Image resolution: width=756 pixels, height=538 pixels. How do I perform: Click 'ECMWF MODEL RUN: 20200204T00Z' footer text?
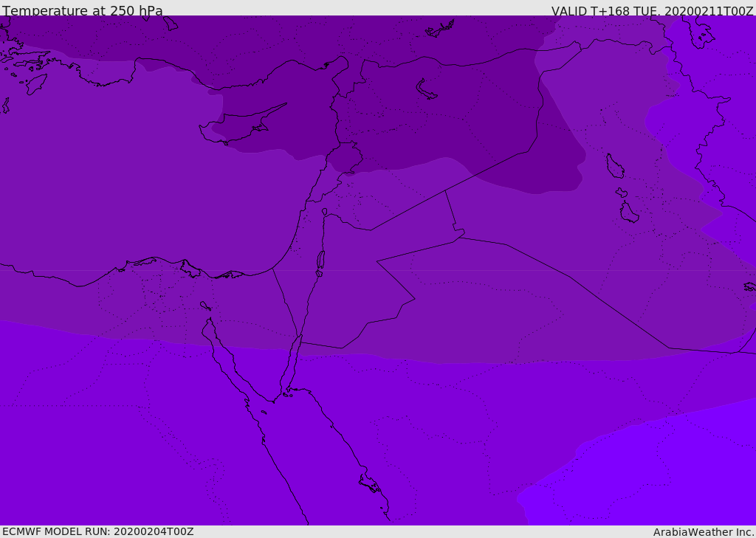tap(98, 531)
